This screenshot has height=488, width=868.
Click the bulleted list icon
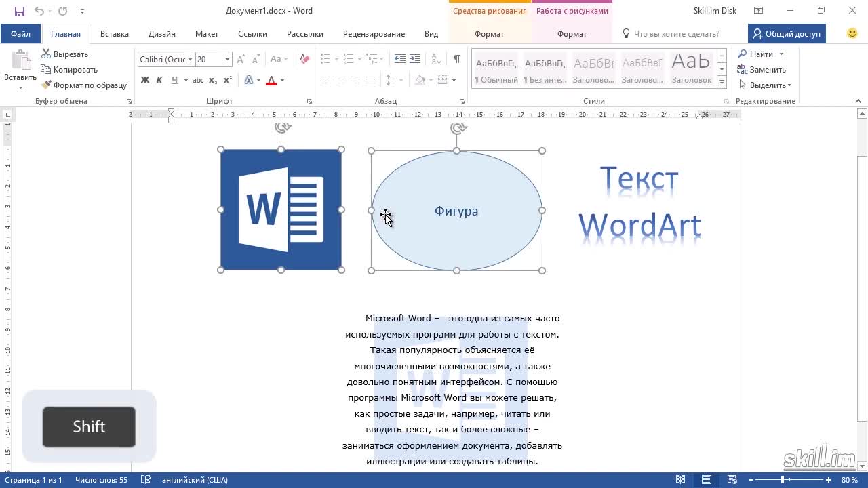pyautogui.click(x=325, y=60)
